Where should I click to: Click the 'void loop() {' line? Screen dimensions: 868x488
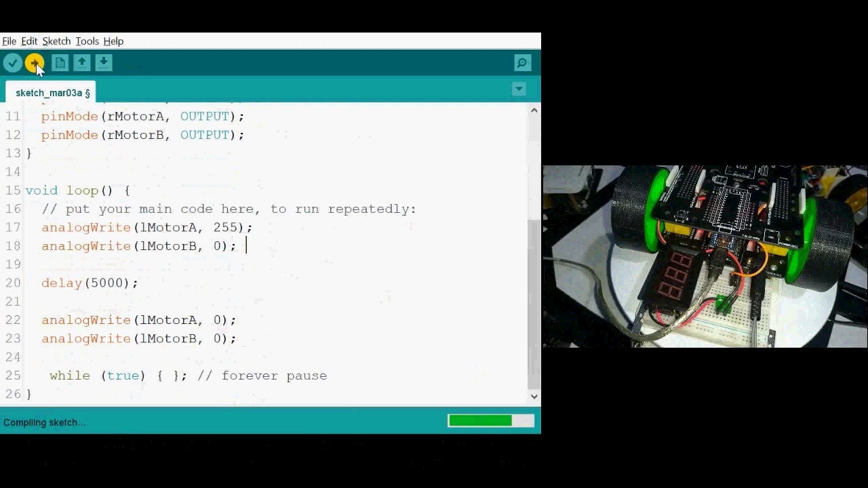coord(77,190)
